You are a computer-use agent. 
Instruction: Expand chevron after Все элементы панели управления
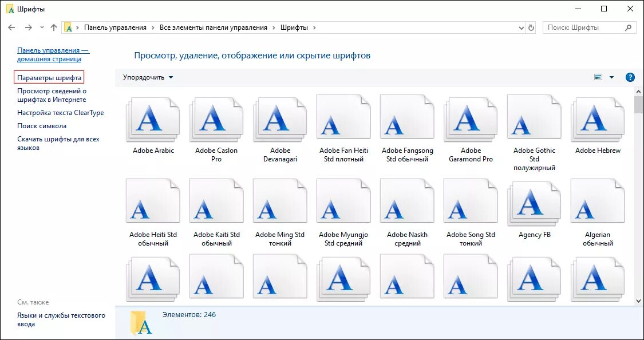[x=274, y=27]
